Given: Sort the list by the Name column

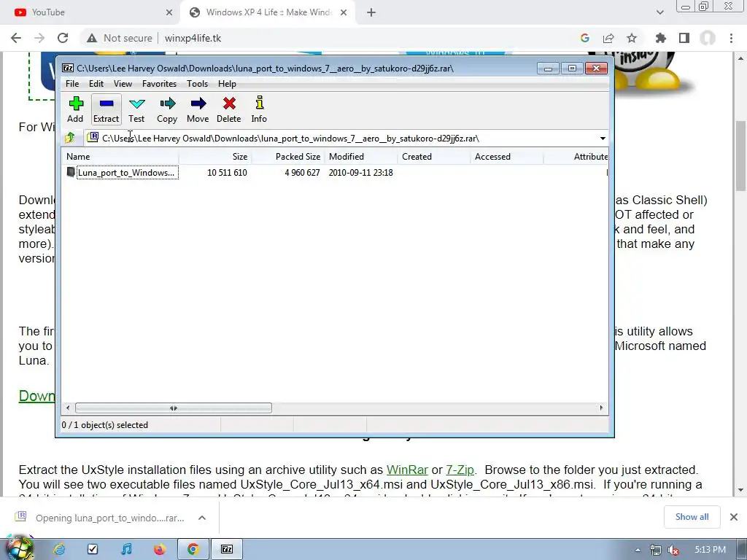Looking at the screenshot, I should [x=120, y=157].
